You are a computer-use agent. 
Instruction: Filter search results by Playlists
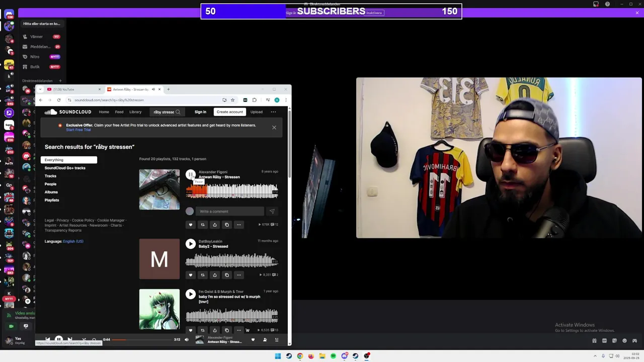52,200
